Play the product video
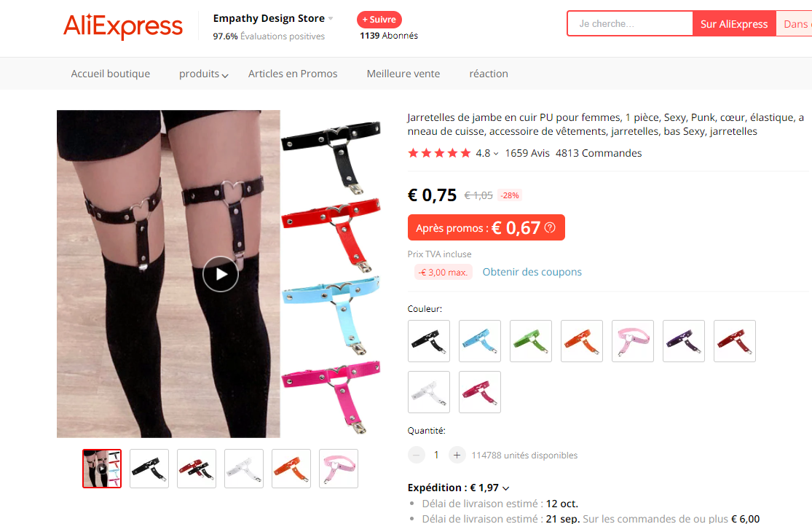The width and height of the screenshot is (812, 524). click(x=221, y=274)
